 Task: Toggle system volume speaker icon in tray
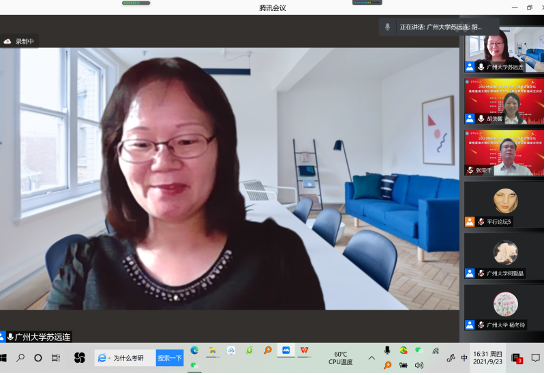coord(420,365)
